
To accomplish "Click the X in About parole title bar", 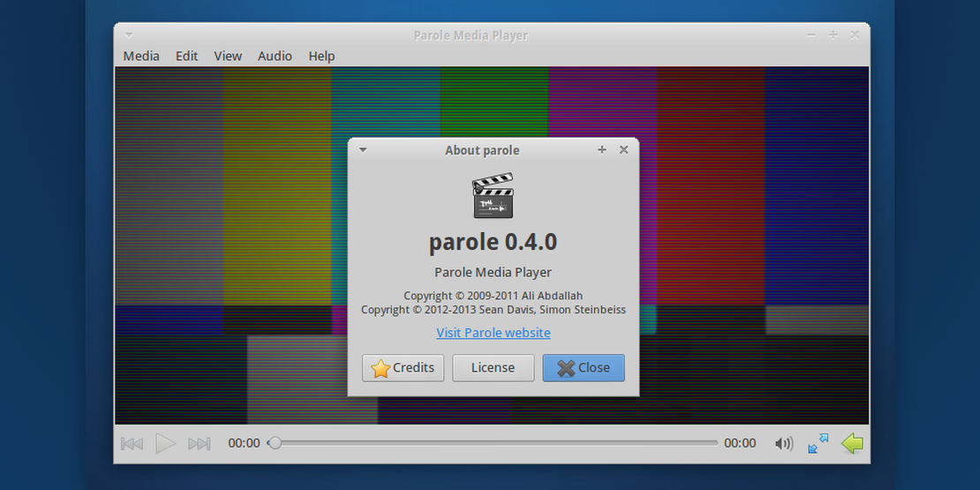I will coord(623,150).
